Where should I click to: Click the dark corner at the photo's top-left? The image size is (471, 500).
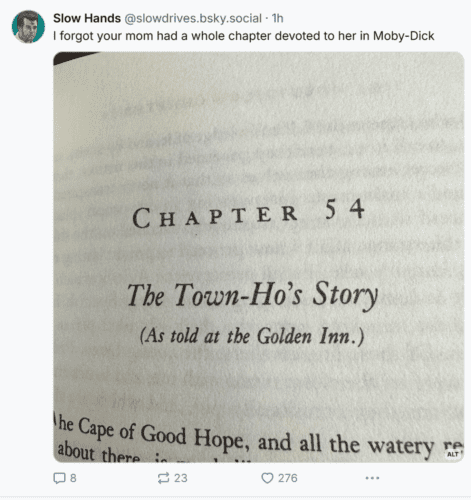click(x=72, y=57)
